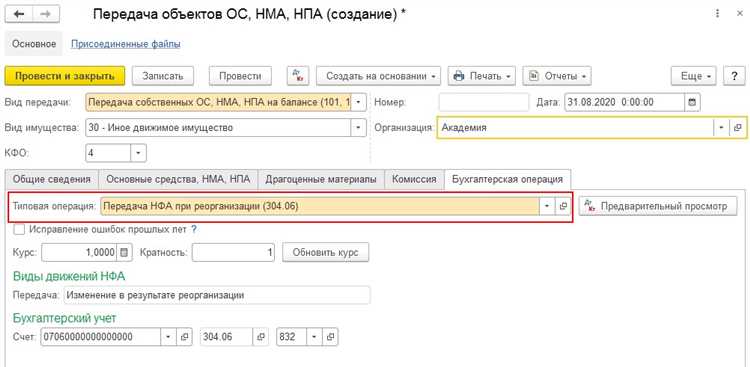This screenshot has height=367, width=750.
Task: Open the Создать на основании menu
Action: (x=378, y=76)
